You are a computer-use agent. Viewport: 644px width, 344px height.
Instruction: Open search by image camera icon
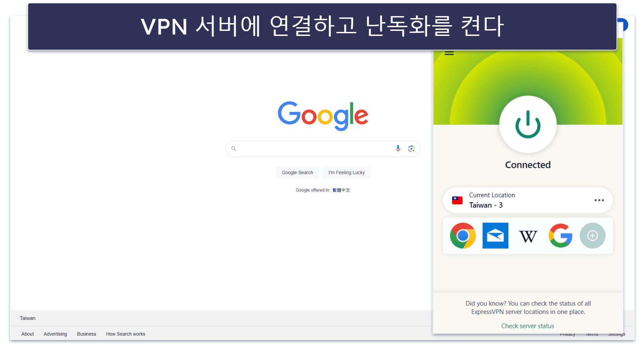tap(411, 148)
